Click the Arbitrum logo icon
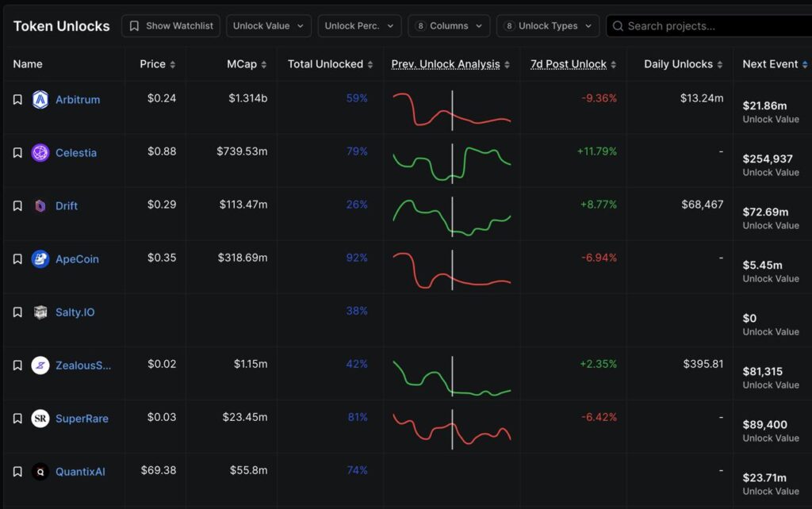Screen dimensions: 812x509 (40, 100)
